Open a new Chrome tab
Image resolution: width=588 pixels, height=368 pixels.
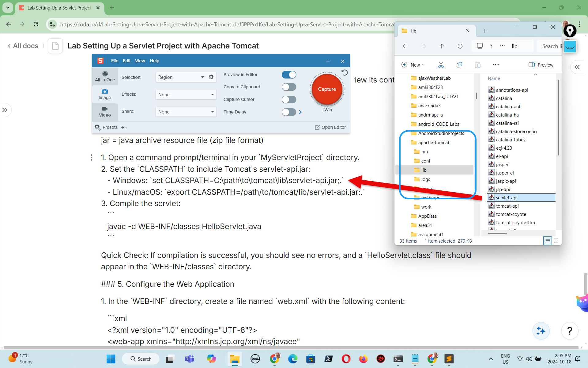point(112,8)
